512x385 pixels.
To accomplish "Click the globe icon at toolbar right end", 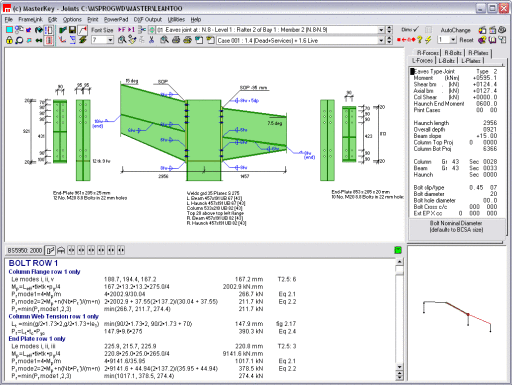I will [x=502, y=30].
